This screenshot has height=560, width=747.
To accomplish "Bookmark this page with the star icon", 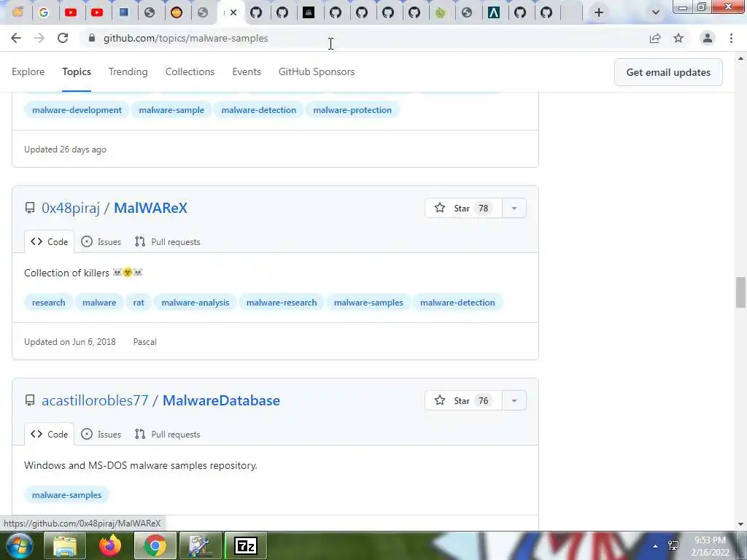I will click(x=678, y=38).
